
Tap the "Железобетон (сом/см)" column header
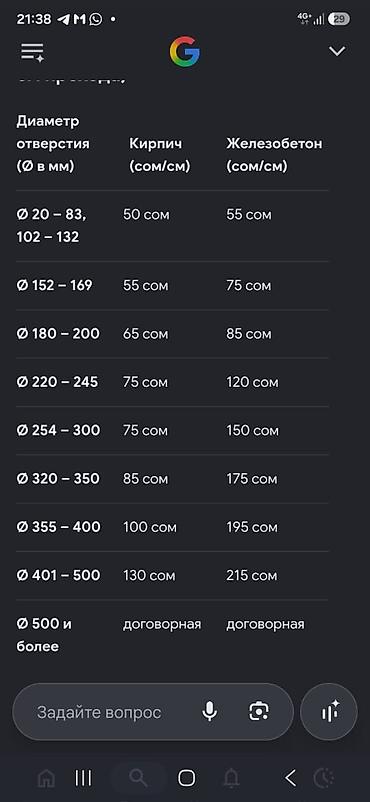click(x=274, y=155)
